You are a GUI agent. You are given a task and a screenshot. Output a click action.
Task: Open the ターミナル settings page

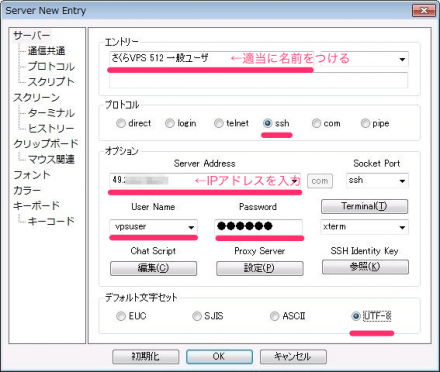click(x=51, y=113)
